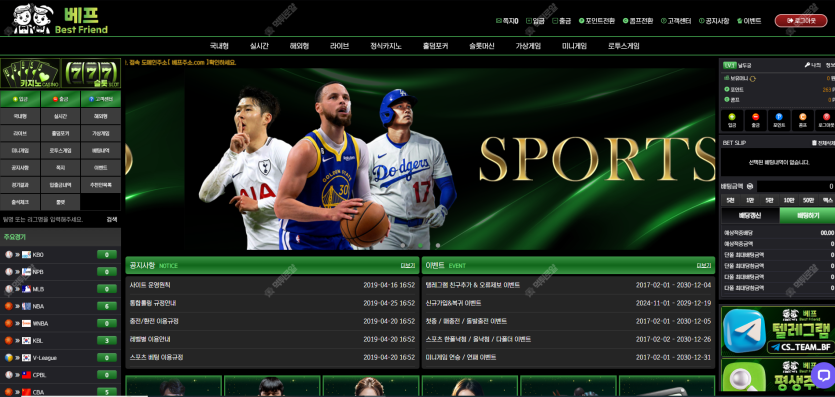Click the 배팅금액 input field
Screen dimensions: 835x397
[796, 186]
